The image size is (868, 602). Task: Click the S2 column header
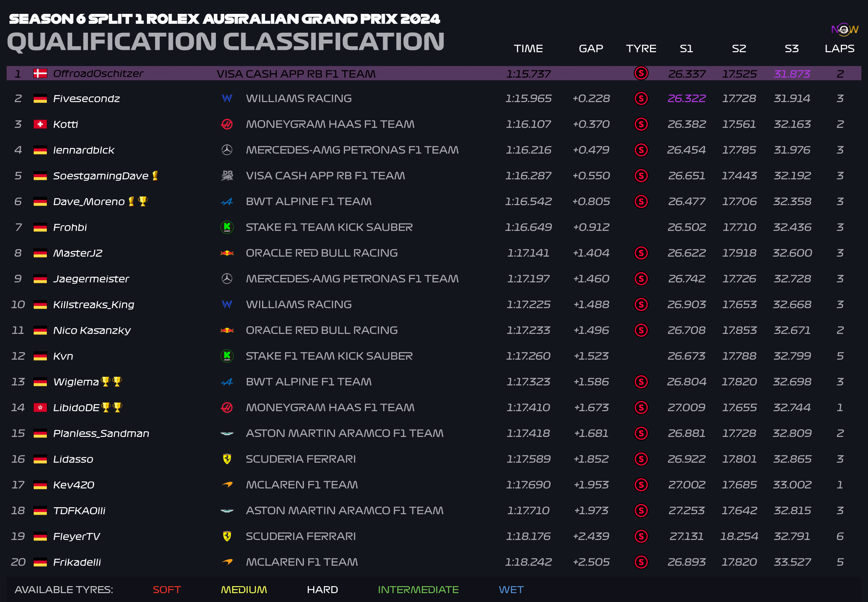point(739,49)
